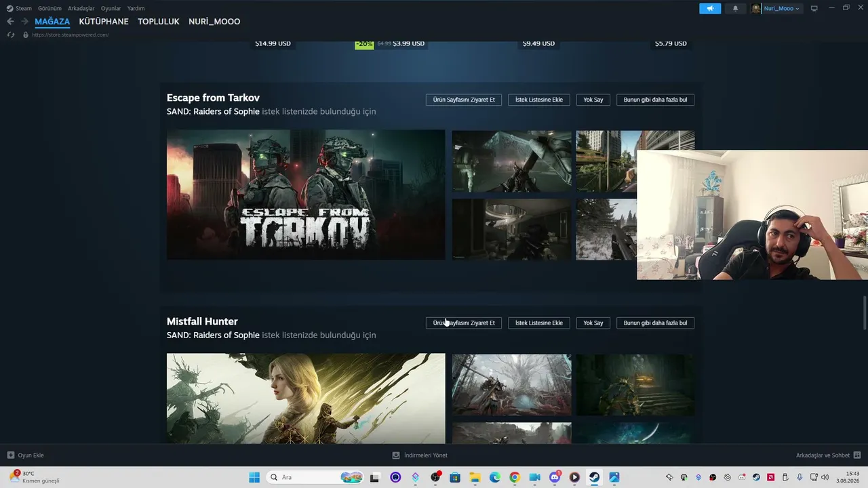
Task: Switch to the KÜTÜPHANE tab
Action: tap(104, 22)
